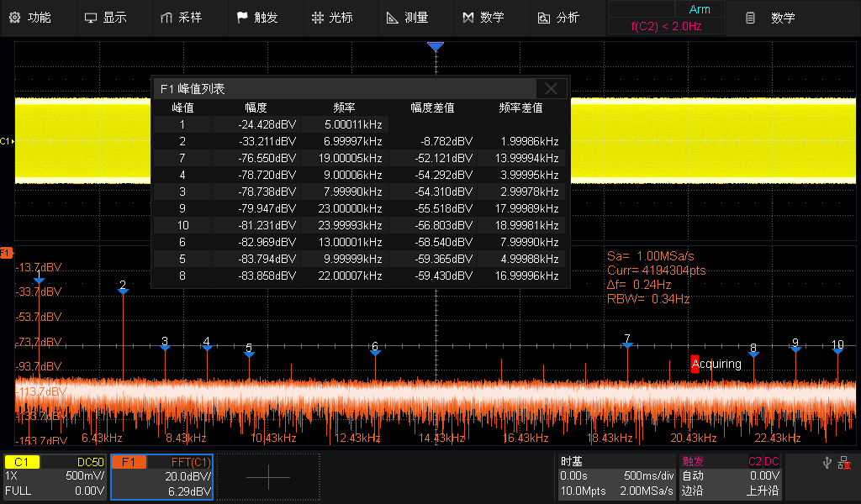Click the 幅度差值 column header
The height and width of the screenshot is (504, 861).
433,108
